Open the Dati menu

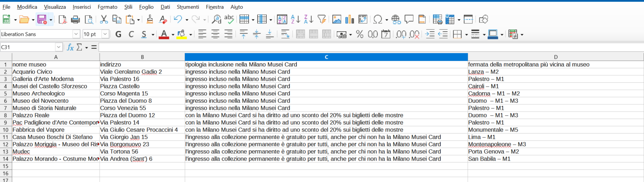165,7
